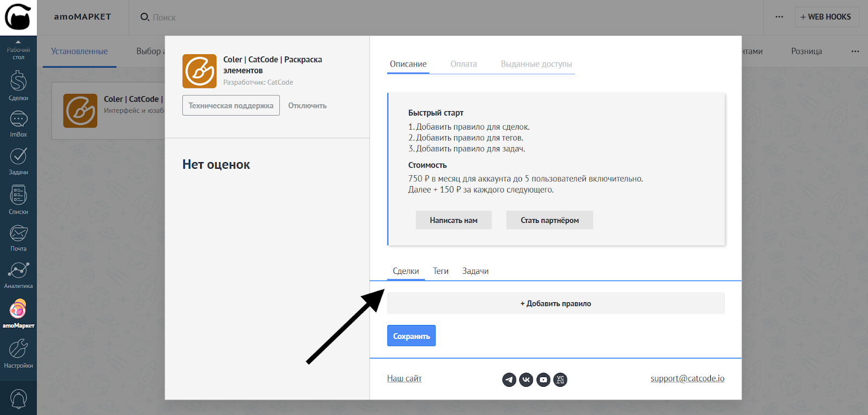The width and height of the screenshot is (868, 415).
Task: Open the Выданные доступы tab
Action: (536, 64)
